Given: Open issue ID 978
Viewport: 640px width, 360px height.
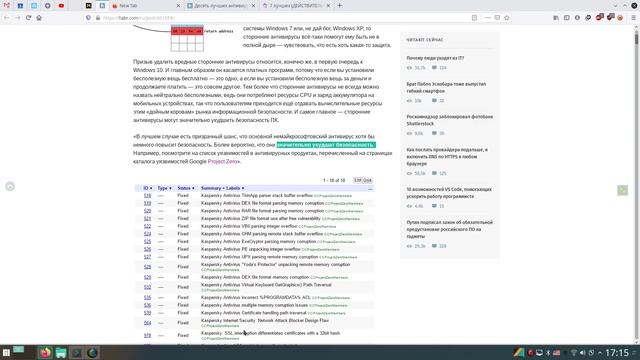Looking at the screenshot, I should 147,336.
